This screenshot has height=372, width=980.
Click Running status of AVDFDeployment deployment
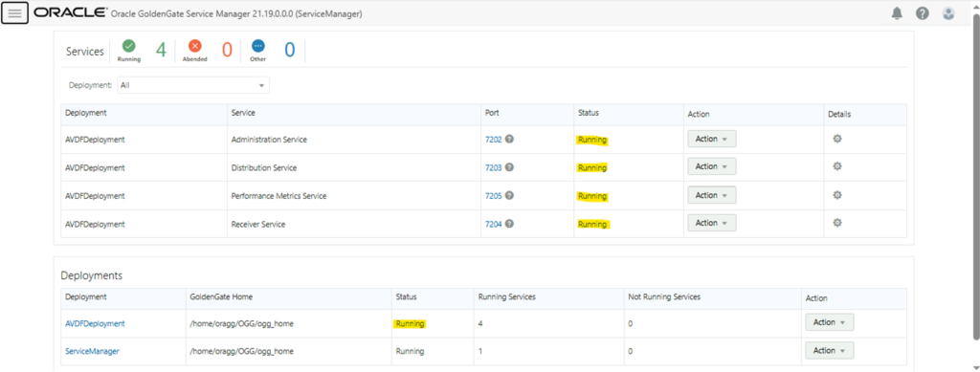point(410,324)
